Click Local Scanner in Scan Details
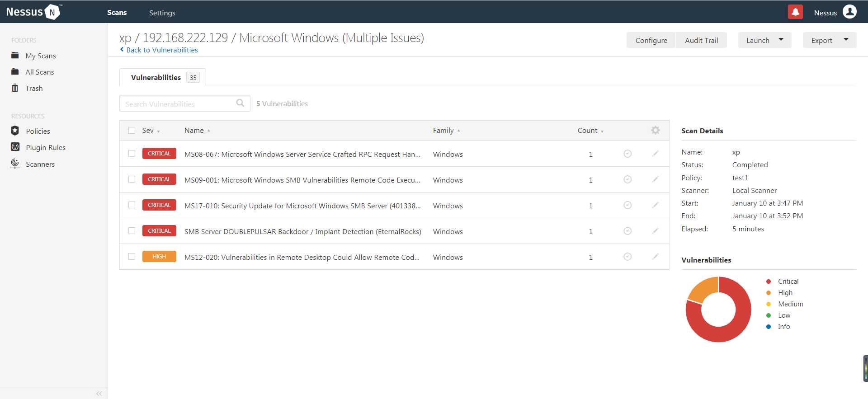Viewport: 868px width, 399px height. pos(755,191)
